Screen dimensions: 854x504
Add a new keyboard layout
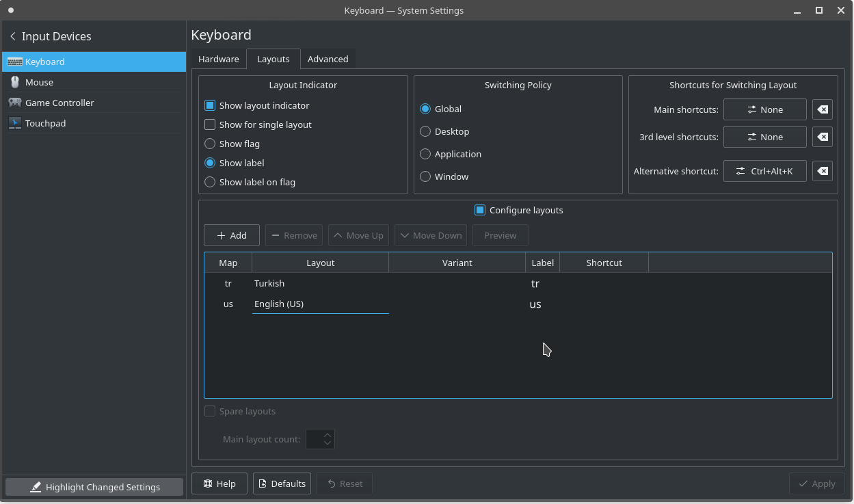point(231,235)
